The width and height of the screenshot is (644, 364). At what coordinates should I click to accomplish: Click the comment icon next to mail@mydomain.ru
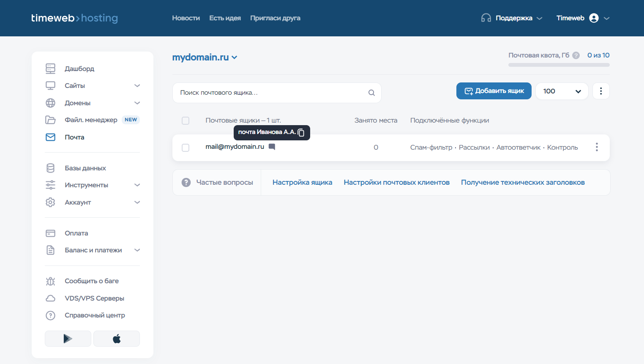coord(272,147)
